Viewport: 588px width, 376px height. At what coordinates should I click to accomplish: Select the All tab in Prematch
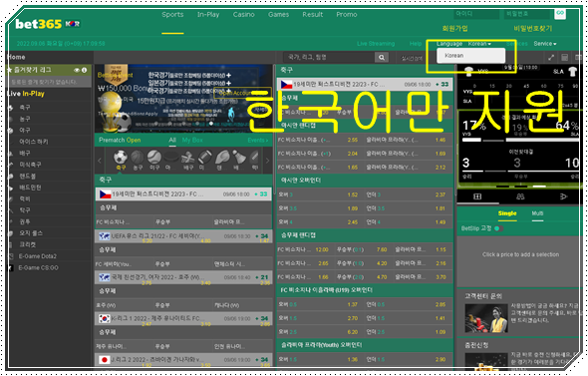[x=172, y=140]
